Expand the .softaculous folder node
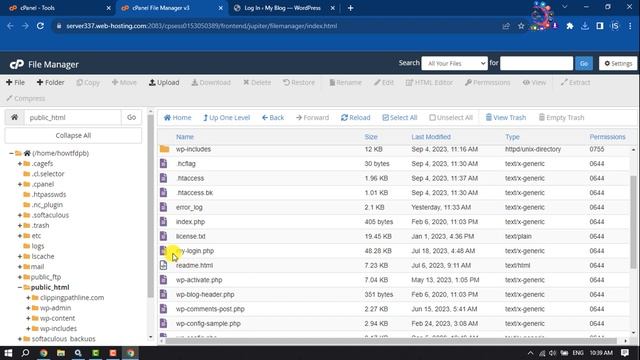640x360 pixels. (20, 215)
